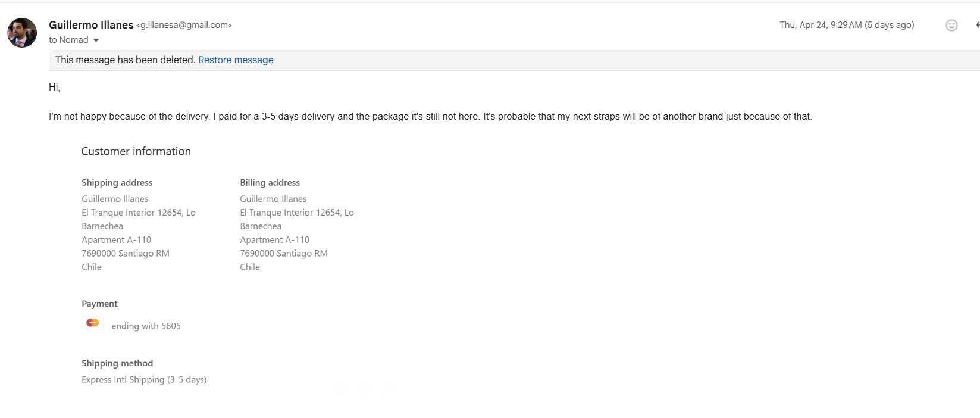The image size is (980, 418).
Task: Expand recipient details arrow beside "to Nomad"
Action: pos(96,40)
